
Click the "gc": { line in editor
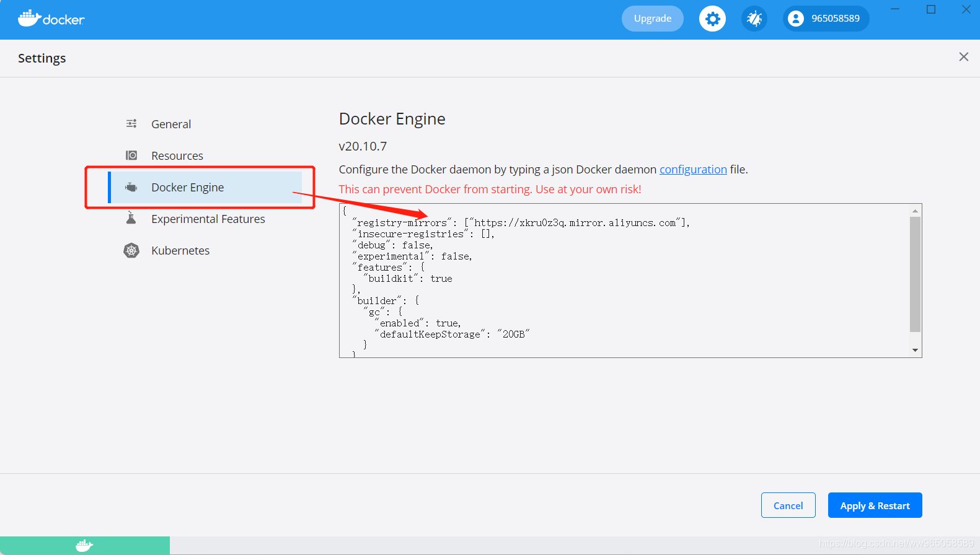383,312
